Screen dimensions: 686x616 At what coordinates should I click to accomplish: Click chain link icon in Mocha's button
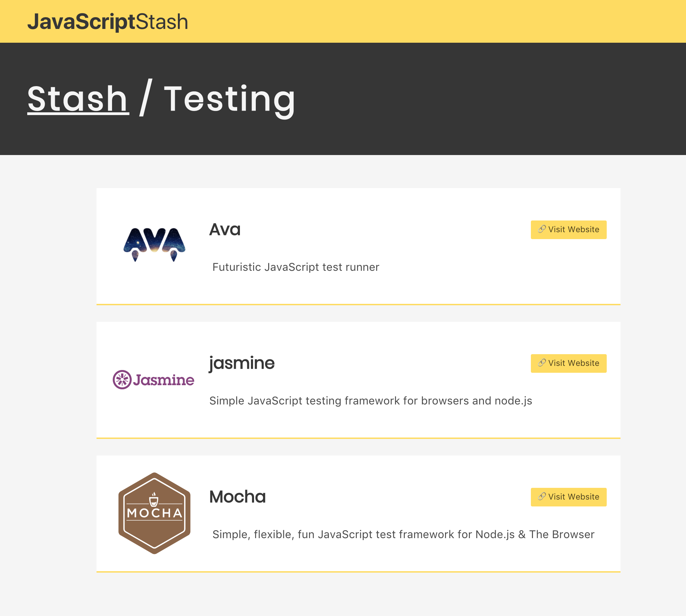(x=542, y=497)
